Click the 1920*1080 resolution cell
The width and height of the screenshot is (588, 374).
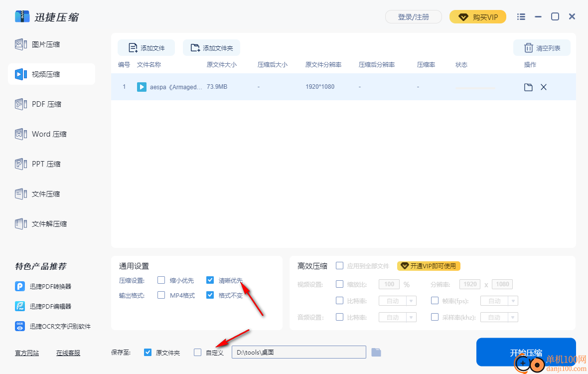[x=320, y=87]
